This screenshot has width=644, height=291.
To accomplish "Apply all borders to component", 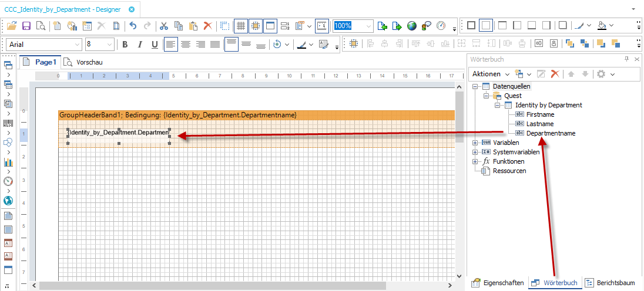I will tap(471, 25).
